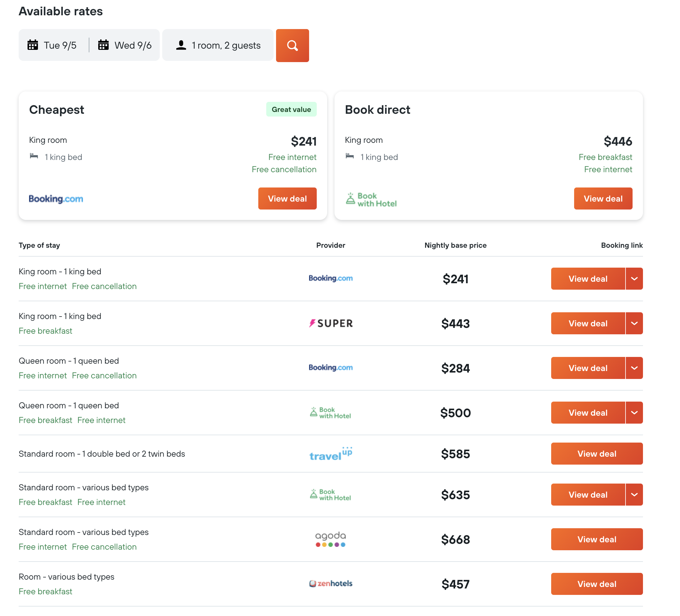
Task: Click the SUPER provider icon for King room
Action: coord(331,322)
